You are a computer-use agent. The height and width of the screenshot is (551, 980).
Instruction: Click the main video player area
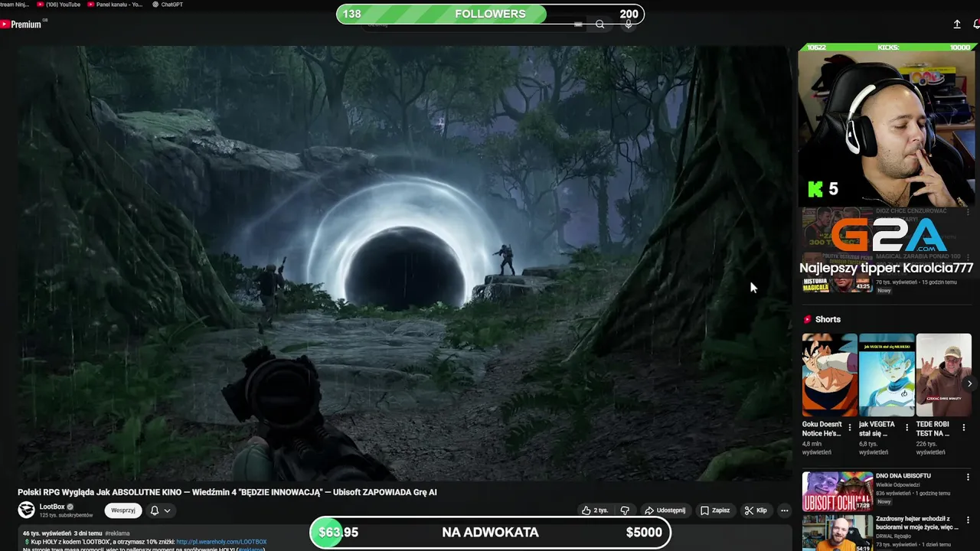406,263
